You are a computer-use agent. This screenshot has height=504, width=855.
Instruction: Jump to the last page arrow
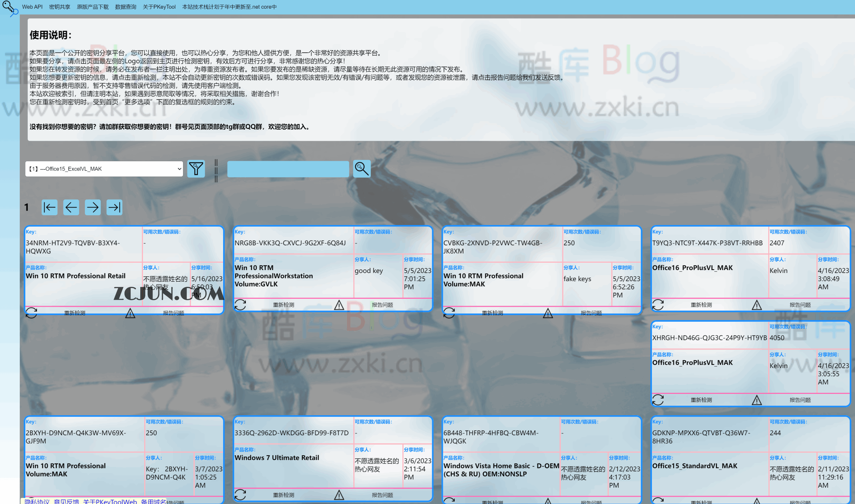click(x=114, y=207)
